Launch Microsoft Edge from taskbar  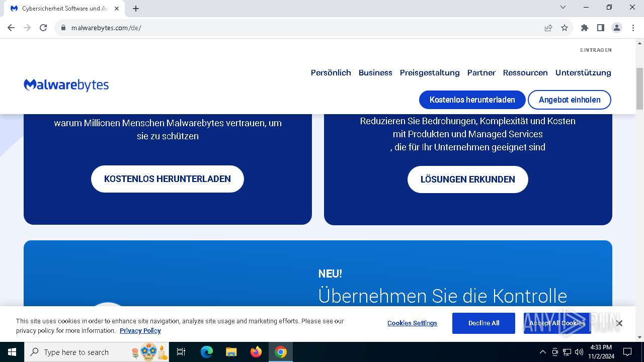(207, 352)
